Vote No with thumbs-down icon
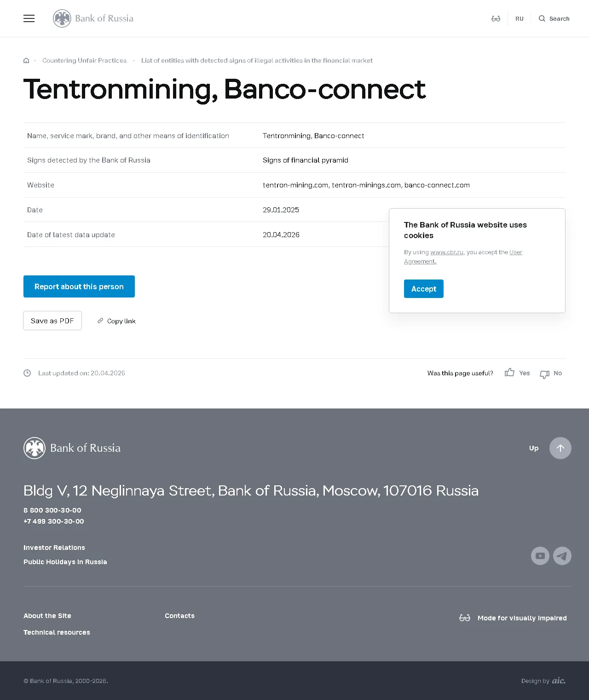 click(545, 374)
